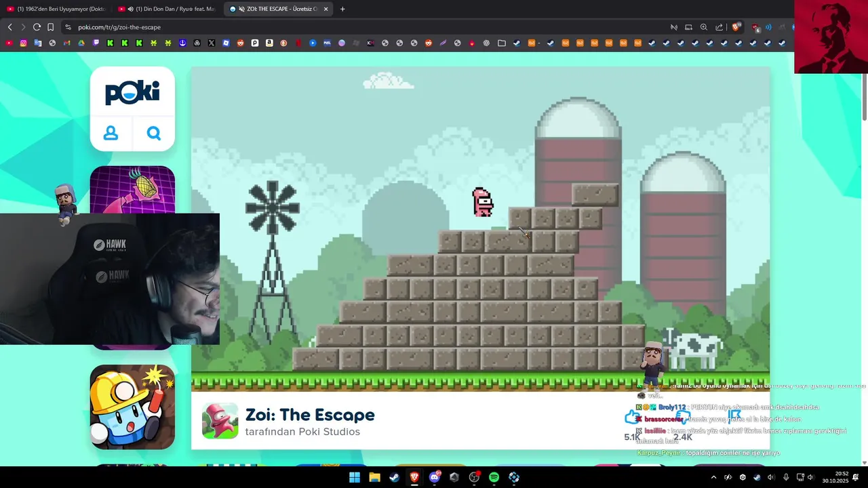The width and height of the screenshot is (868, 488).
Task: Open the X (Twitter) bookmark
Action: [212, 43]
